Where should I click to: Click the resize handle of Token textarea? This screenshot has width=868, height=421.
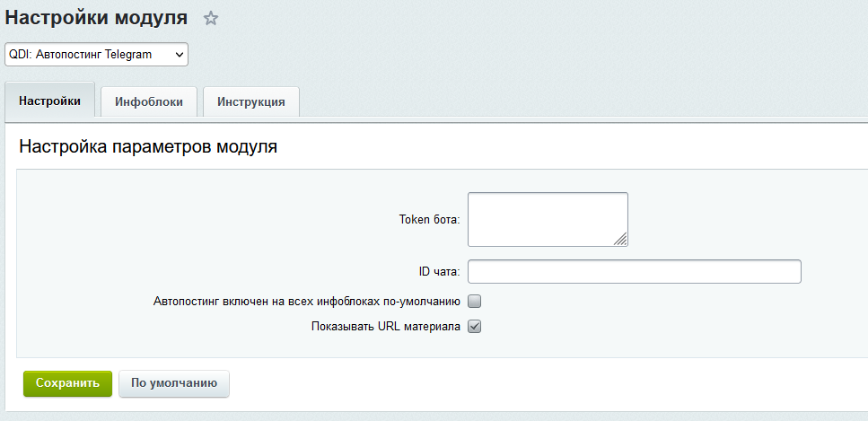621,240
